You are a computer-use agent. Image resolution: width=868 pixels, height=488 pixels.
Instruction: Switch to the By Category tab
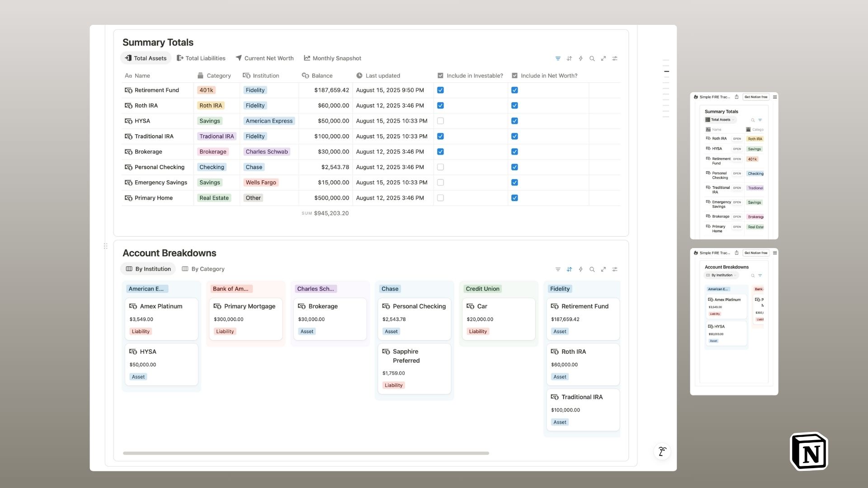point(203,269)
